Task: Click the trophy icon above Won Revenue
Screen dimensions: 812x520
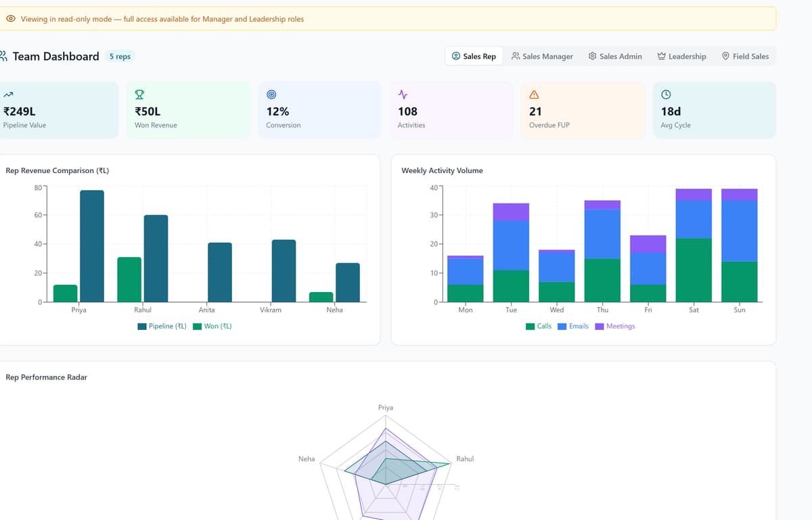Action: 139,95
